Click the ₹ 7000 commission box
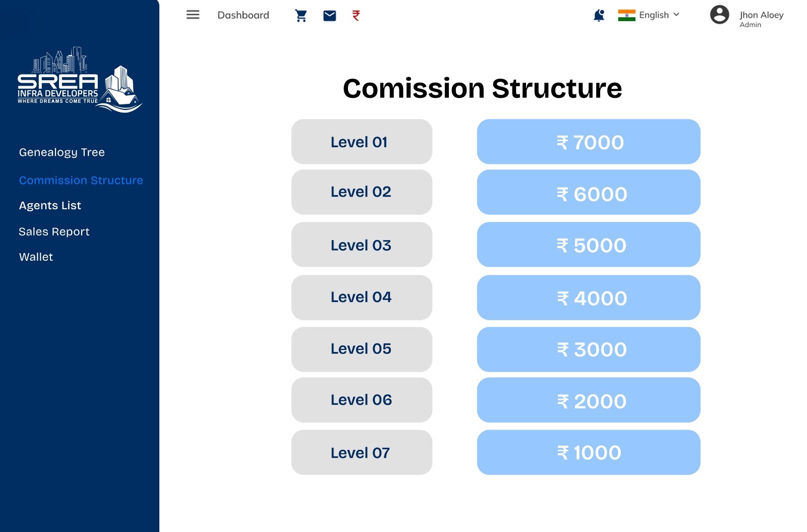This screenshot has width=807, height=532. coord(589,142)
